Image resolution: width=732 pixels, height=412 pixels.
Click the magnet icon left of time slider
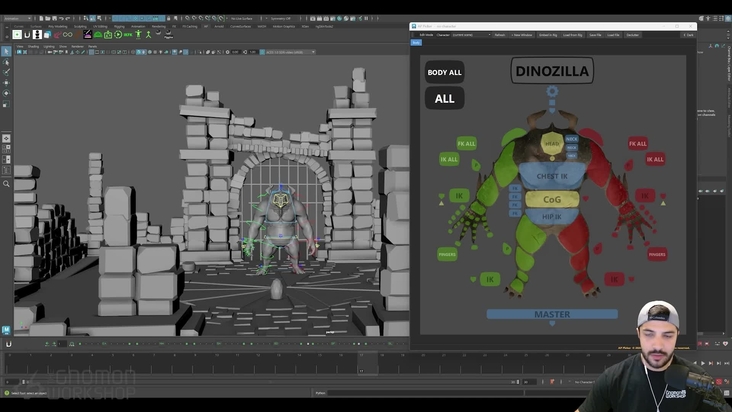click(x=8, y=344)
